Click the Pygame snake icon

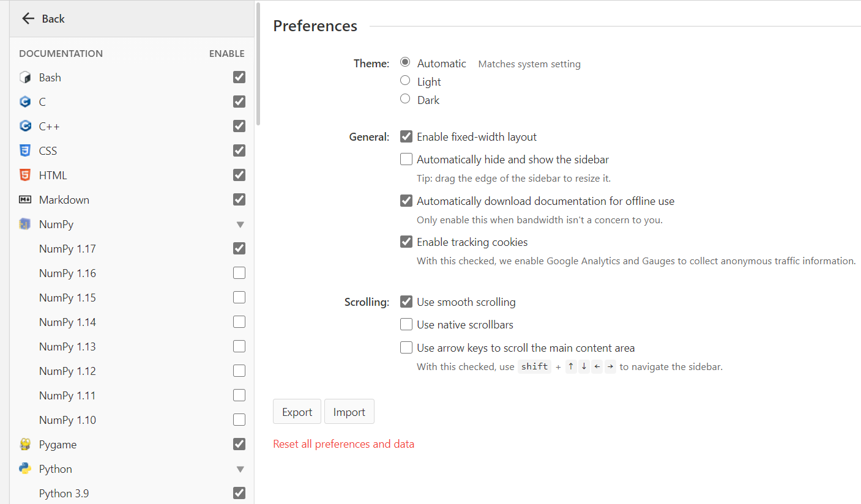point(25,445)
